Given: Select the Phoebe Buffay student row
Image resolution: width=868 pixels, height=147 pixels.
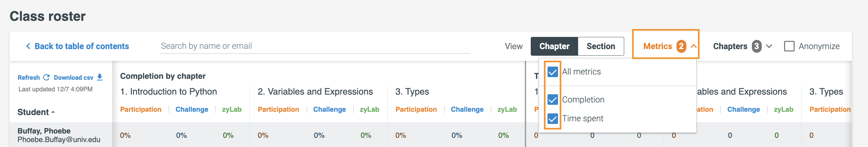Looking at the screenshot, I should [x=59, y=135].
